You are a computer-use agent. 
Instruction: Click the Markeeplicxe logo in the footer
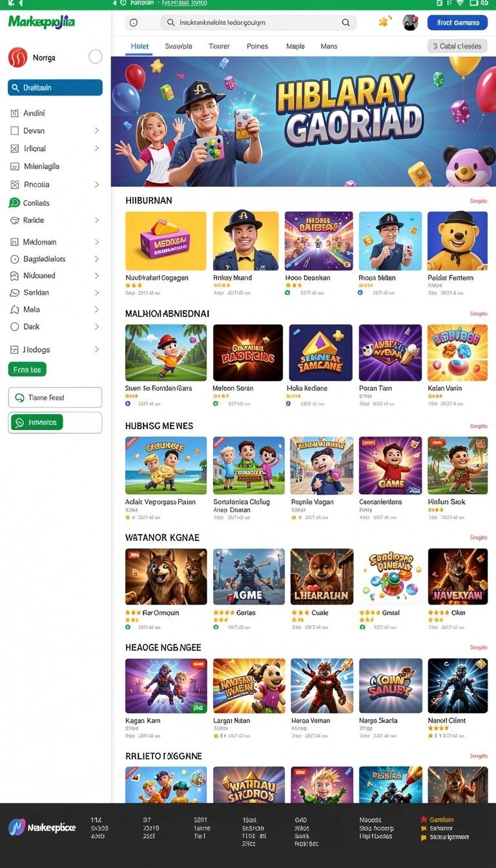pyautogui.click(x=42, y=827)
